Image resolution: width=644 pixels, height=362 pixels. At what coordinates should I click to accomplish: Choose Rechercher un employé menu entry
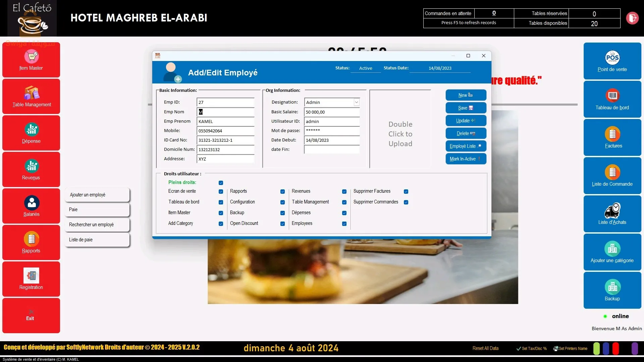tap(97, 225)
